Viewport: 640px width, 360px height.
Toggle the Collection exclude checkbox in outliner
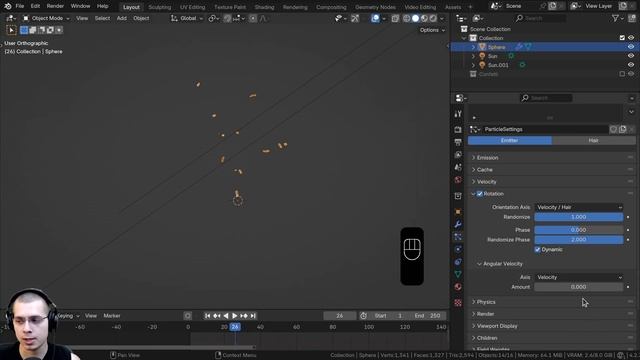point(622,38)
